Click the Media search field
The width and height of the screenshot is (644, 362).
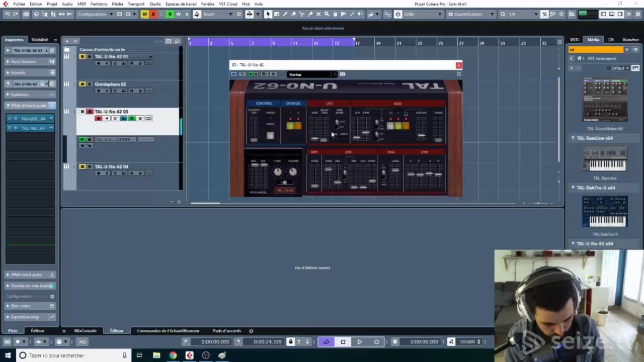pos(596,50)
